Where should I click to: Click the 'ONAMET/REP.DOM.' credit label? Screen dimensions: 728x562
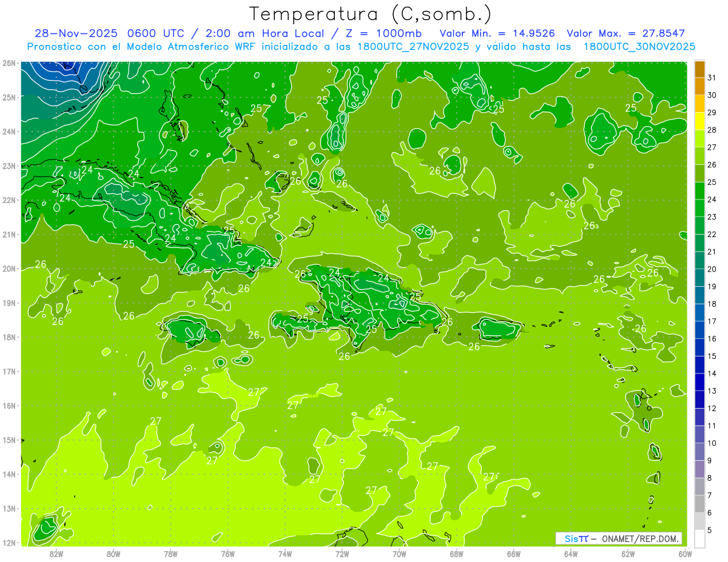pos(641,538)
